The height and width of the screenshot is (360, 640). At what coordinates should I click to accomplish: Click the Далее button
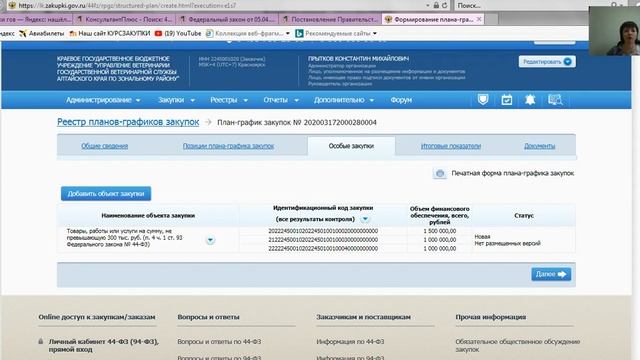pyautogui.click(x=551, y=274)
